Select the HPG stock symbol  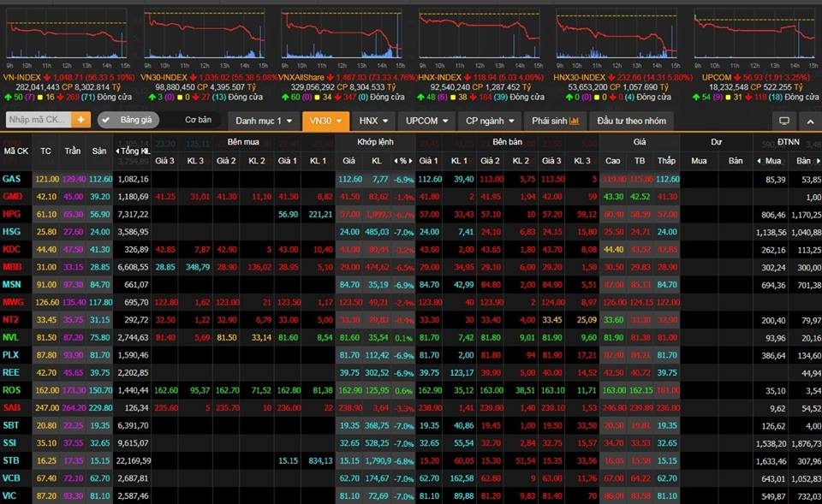(11, 214)
